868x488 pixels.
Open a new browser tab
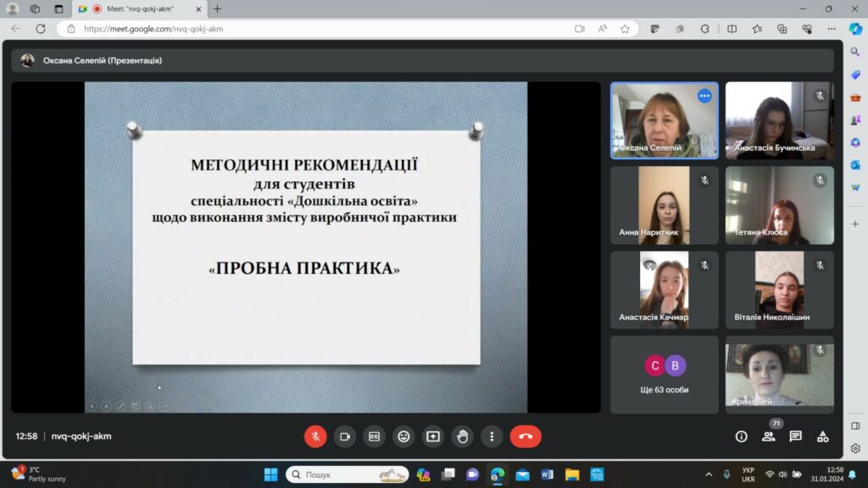(217, 8)
